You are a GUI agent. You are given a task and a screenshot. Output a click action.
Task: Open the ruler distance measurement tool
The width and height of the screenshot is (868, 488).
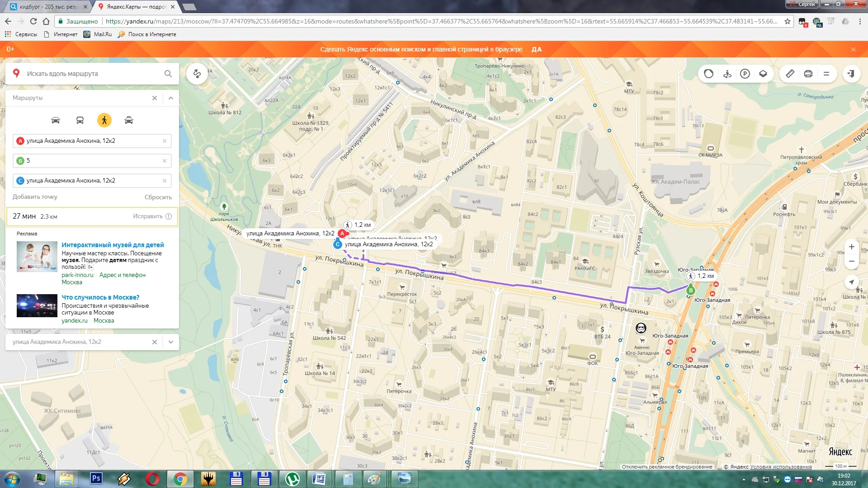(790, 74)
